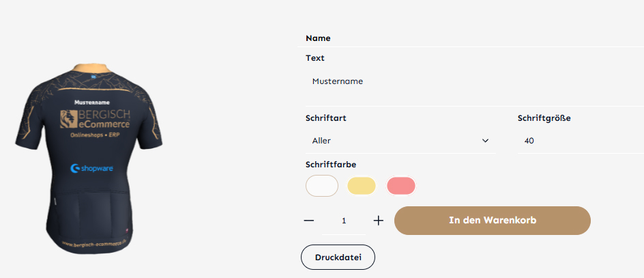The image size is (644, 278).
Task: Decrease quantity with the minus icon
Action: tap(309, 221)
